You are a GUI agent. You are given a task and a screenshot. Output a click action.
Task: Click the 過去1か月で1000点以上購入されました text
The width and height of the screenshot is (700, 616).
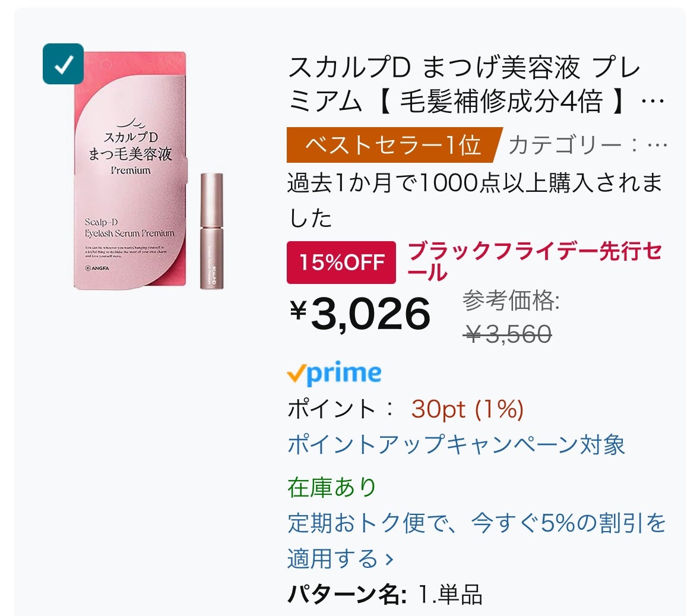click(474, 200)
